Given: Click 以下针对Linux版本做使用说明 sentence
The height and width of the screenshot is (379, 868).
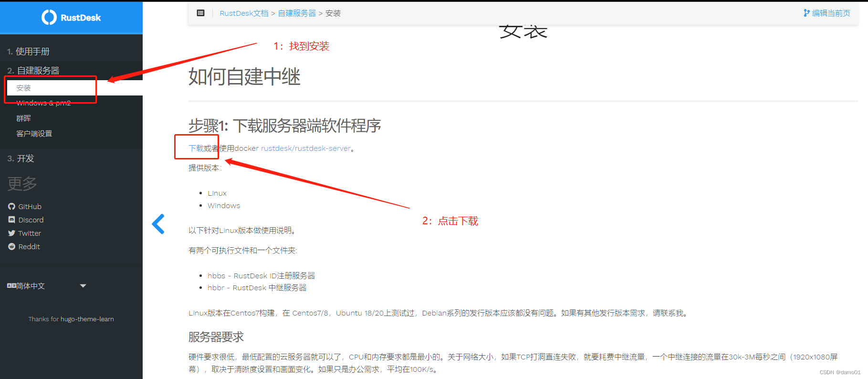Looking at the screenshot, I should click(242, 230).
